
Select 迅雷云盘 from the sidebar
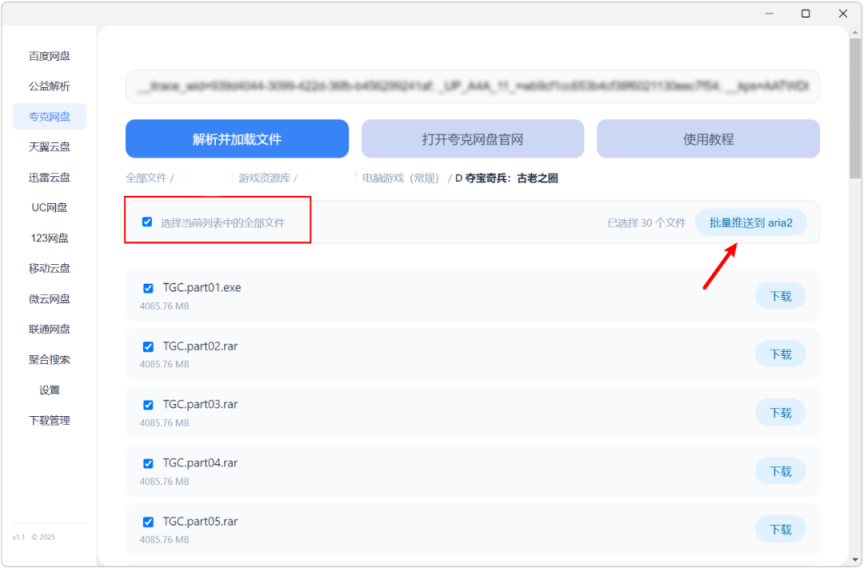[49, 177]
